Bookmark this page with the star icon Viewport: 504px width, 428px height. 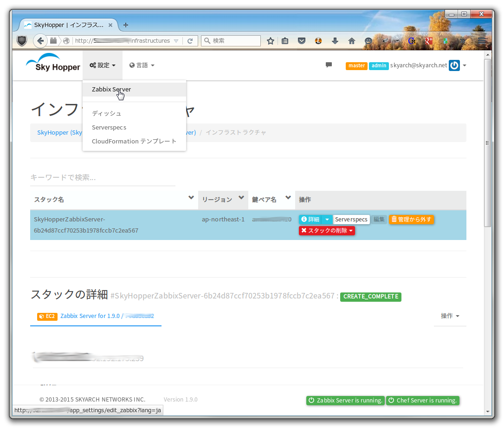(x=270, y=41)
